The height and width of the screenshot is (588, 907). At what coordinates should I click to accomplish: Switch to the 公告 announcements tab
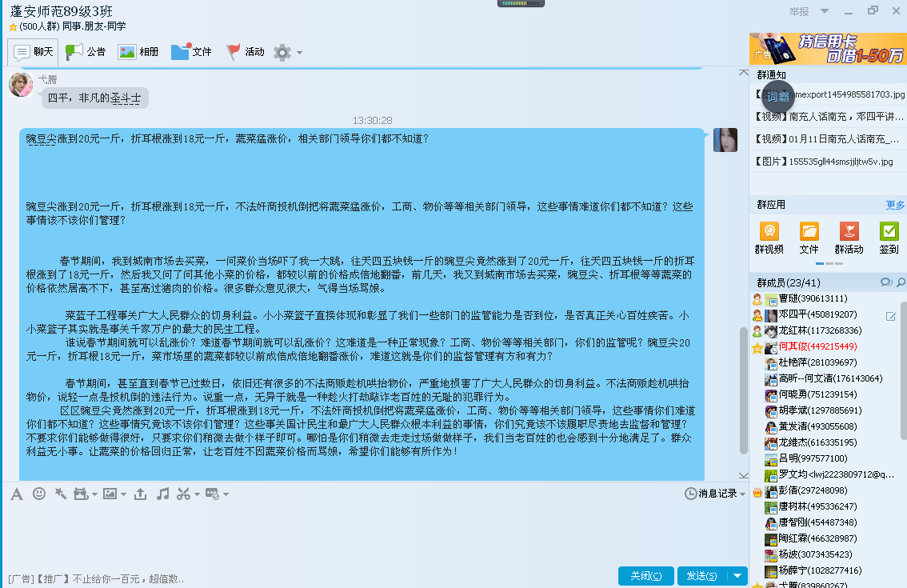pos(86,52)
